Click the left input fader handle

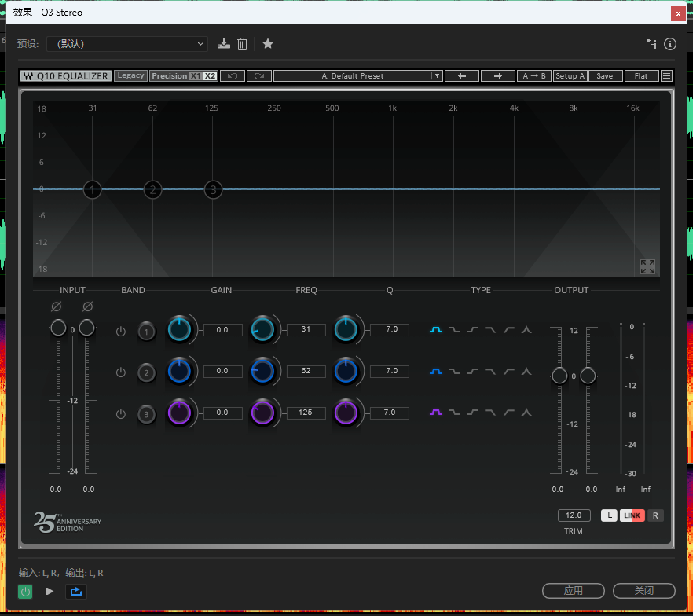[x=58, y=328]
